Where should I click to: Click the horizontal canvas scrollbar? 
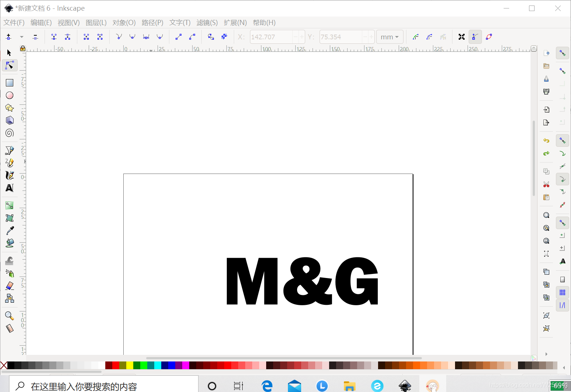(284, 358)
